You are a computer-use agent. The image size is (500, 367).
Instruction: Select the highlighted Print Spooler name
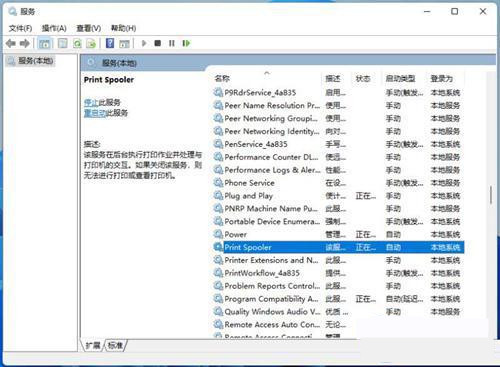coord(248,247)
